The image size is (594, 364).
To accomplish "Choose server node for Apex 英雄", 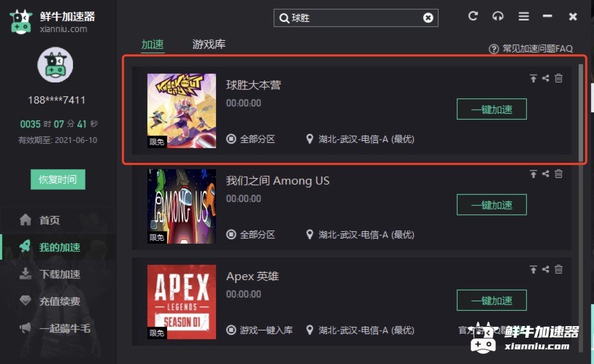I will pyautogui.click(x=360, y=330).
